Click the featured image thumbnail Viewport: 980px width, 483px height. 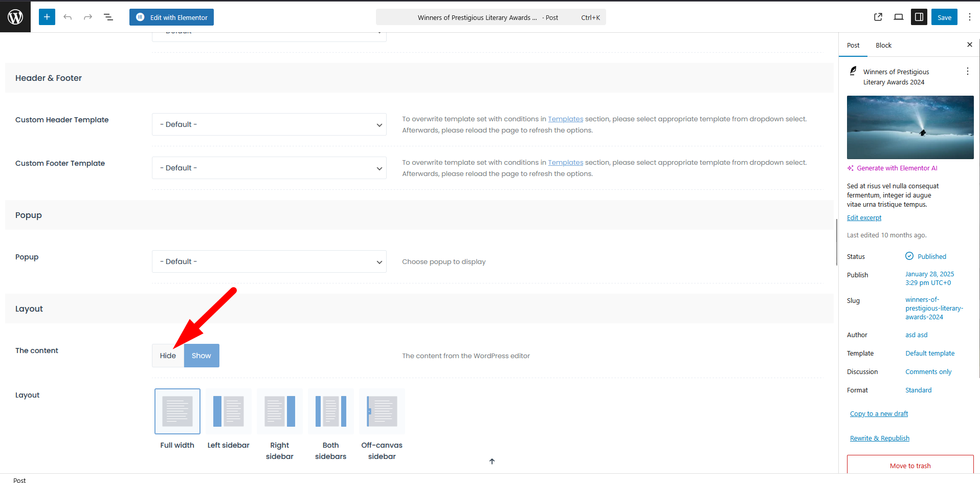pyautogui.click(x=910, y=127)
